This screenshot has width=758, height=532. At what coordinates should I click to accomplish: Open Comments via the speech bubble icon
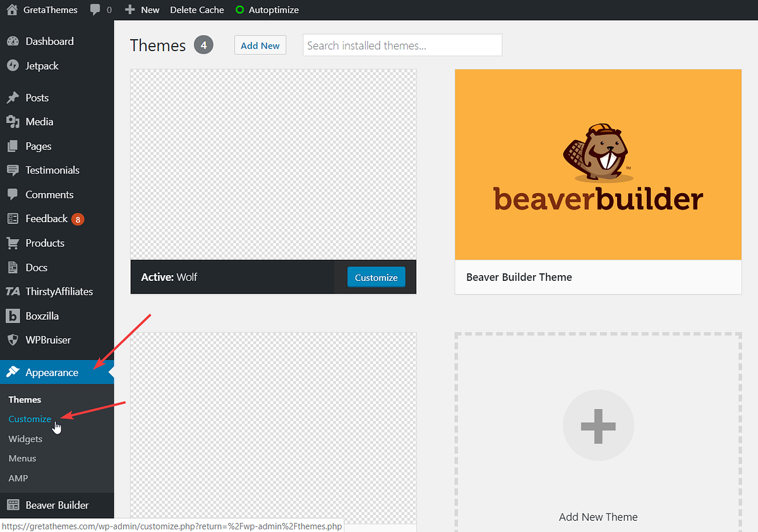pyautogui.click(x=13, y=194)
